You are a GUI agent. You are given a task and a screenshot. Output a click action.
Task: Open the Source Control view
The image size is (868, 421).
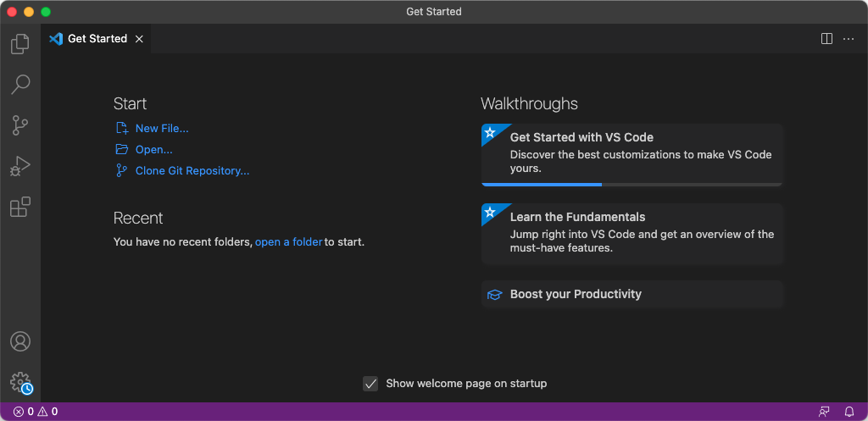coord(20,125)
